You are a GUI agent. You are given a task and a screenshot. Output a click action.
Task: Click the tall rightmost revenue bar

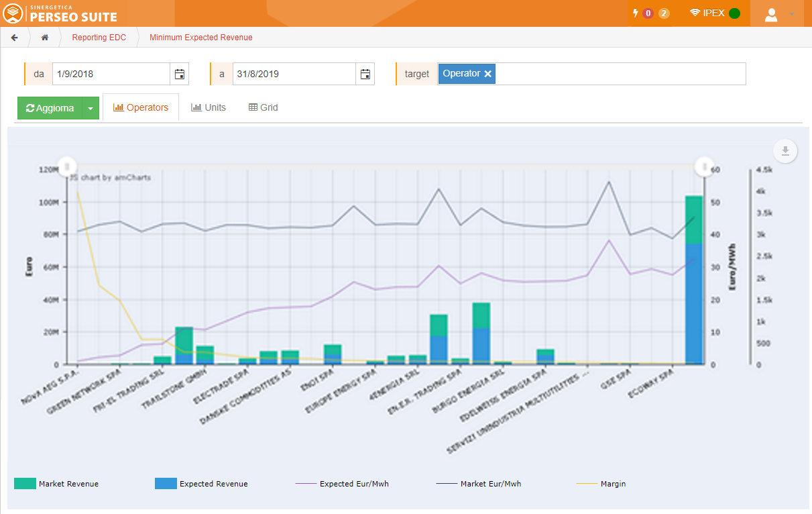pos(693,280)
